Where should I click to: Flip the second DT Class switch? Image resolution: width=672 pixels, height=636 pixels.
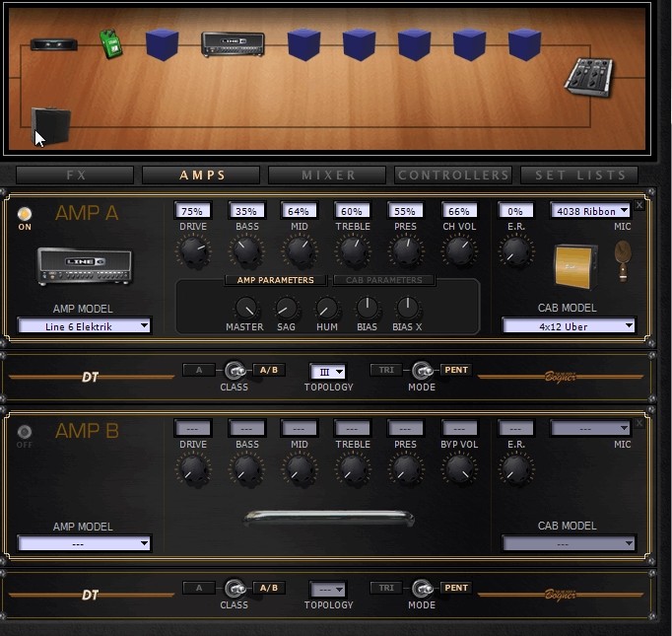pyautogui.click(x=235, y=588)
